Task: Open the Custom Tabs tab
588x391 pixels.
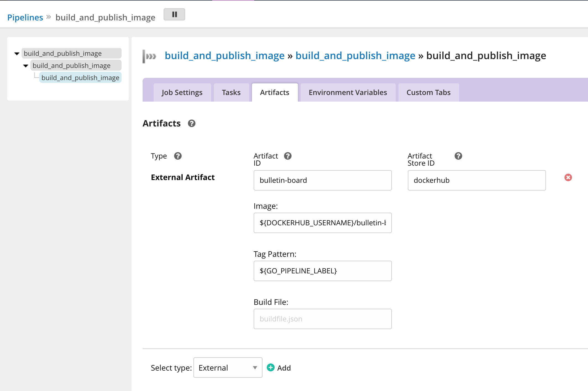Action: tap(428, 93)
